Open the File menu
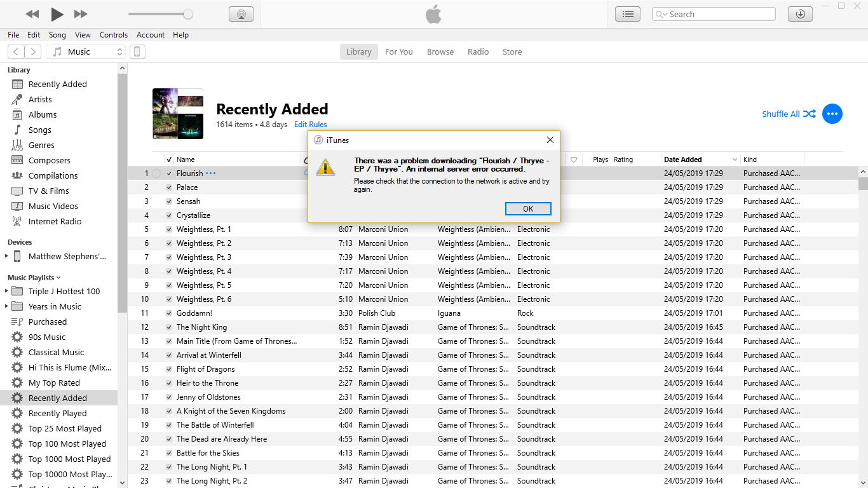 13,35
